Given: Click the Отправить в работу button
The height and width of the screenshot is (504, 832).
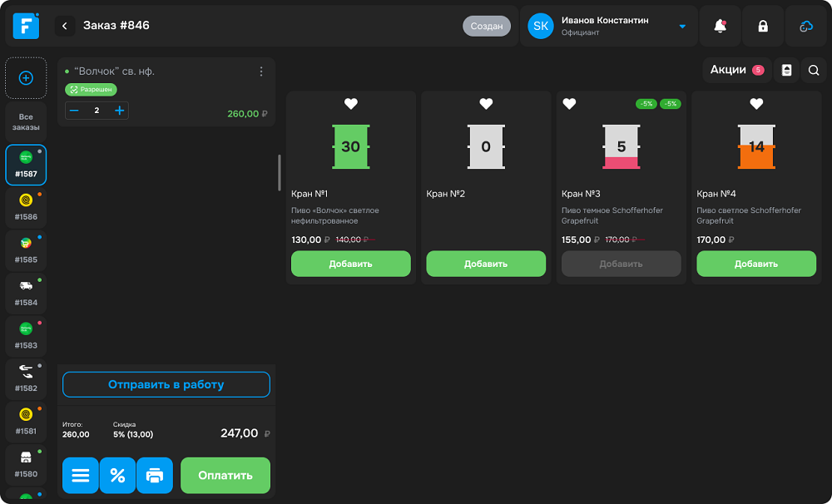Looking at the screenshot, I should [166, 384].
